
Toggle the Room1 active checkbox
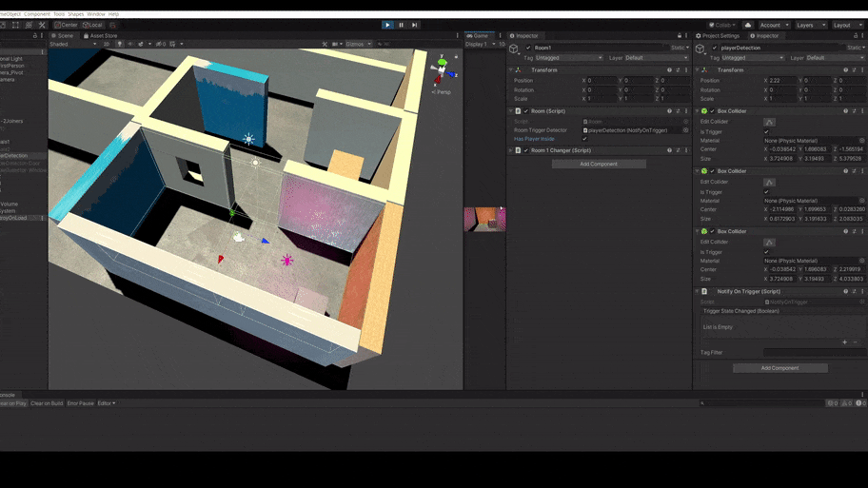click(x=528, y=48)
